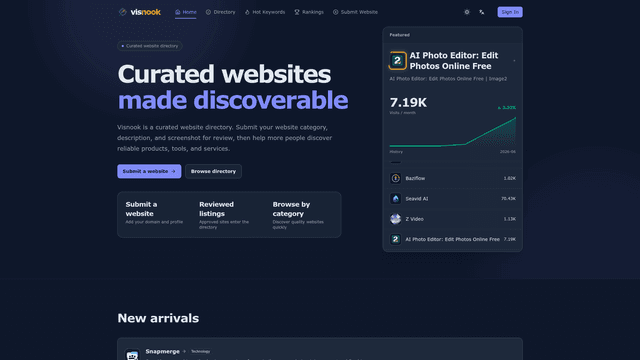Click the Directory compass icon
640x360 pixels.
coord(208,12)
